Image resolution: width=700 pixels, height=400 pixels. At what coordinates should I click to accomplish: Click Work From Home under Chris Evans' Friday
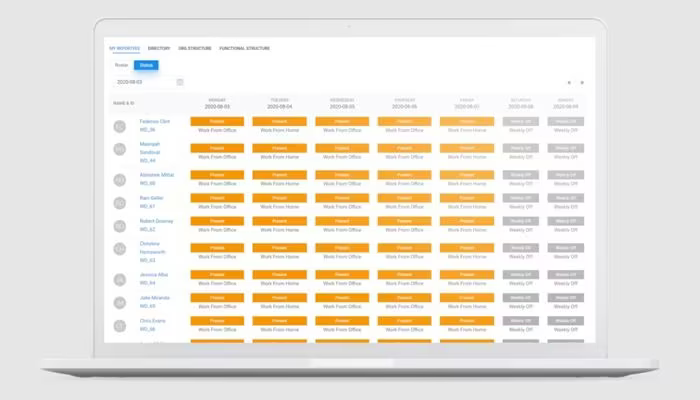tap(467, 330)
